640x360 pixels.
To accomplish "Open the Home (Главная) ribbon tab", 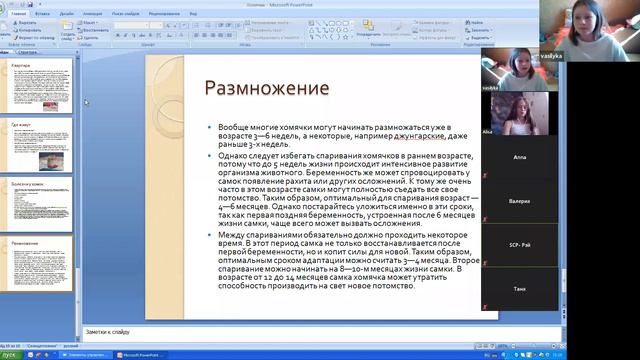I will coord(18,13).
